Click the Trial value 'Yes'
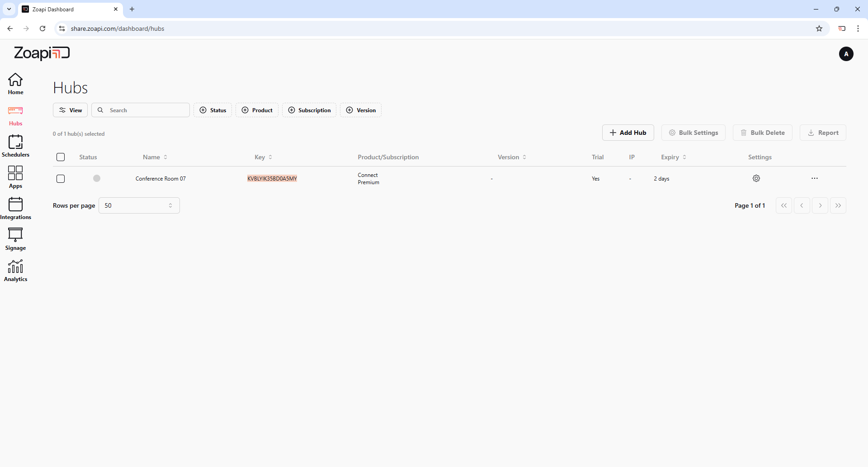868x467 pixels. click(596, 179)
